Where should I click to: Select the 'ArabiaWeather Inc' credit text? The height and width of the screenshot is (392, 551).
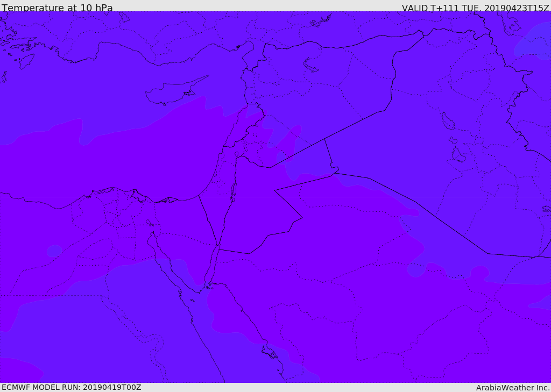pyautogui.click(x=512, y=388)
